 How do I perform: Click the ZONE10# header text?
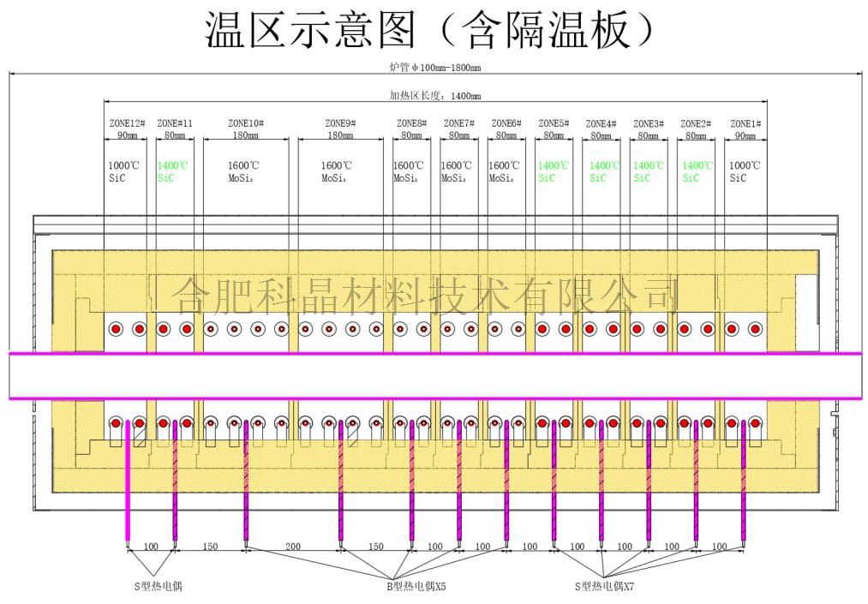[x=246, y=123]
